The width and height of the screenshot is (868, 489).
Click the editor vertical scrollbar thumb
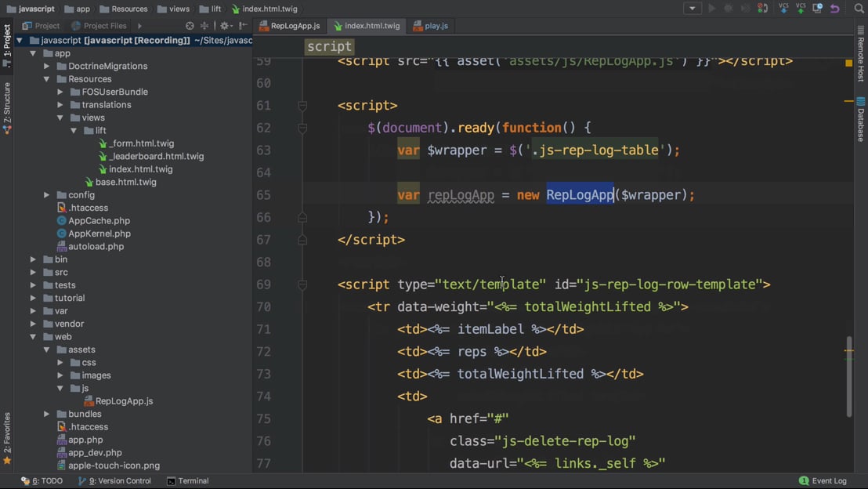848,377
